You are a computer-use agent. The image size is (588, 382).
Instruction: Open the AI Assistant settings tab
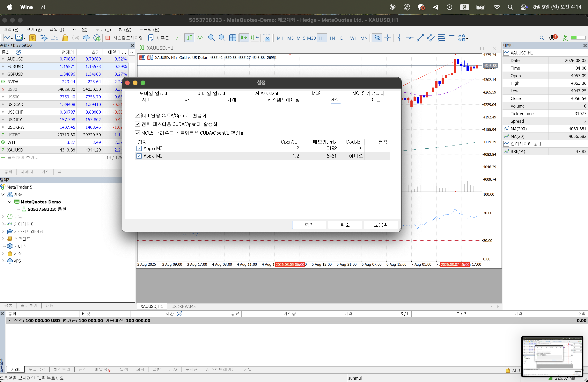[267, 93]
